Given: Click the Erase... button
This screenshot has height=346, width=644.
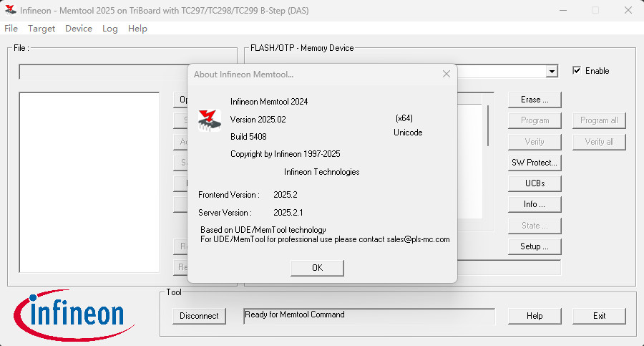Looking at the screenshot, I should click(535, 100).
